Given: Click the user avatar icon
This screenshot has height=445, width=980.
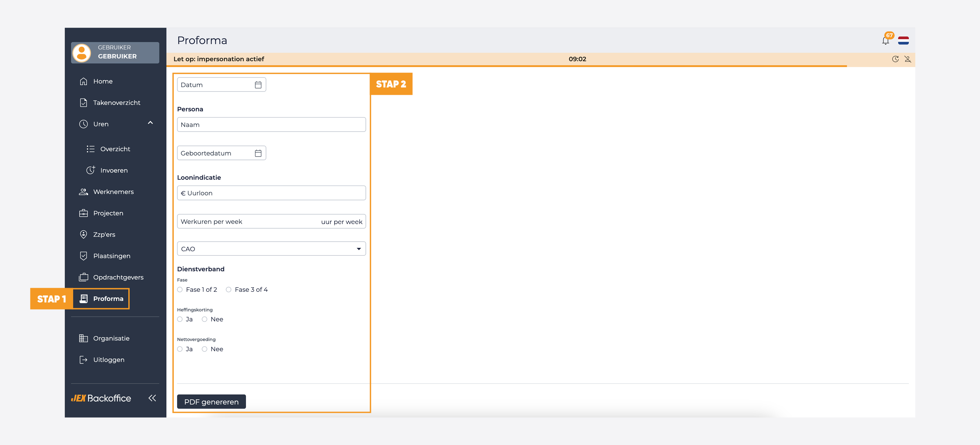Looking at the screenshot, I should pos(82,52).
